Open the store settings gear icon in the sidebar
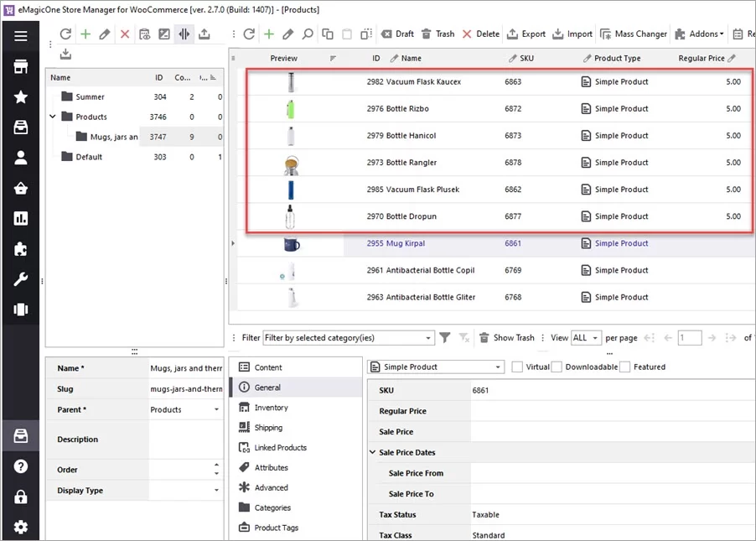 [x=20, y=527]
